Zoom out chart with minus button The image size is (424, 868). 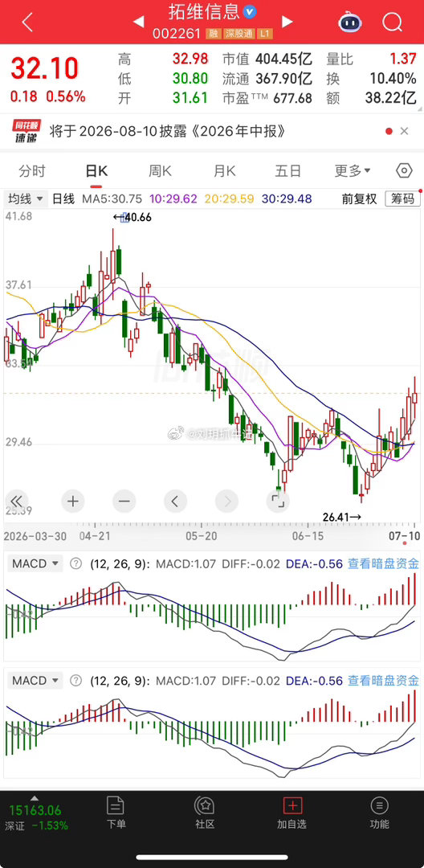pos(124,502)
